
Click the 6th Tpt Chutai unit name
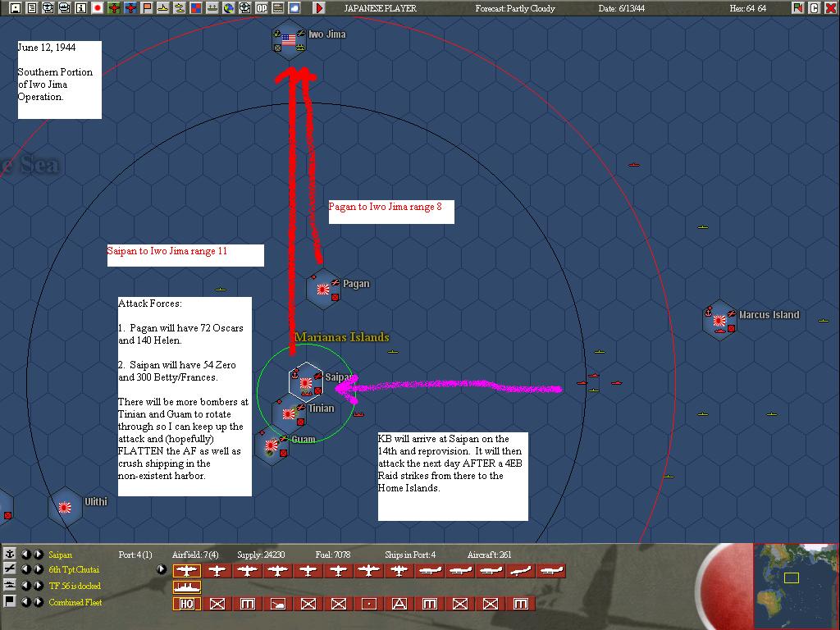[x=74, y=570]
